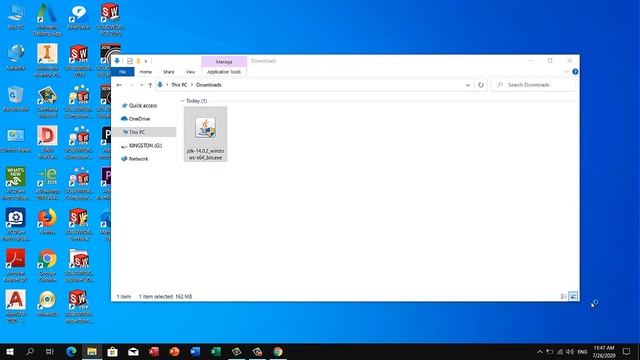640x360 pixels.
Task: Open the recent locations dropdown arrow
Action: click(142, 85)
